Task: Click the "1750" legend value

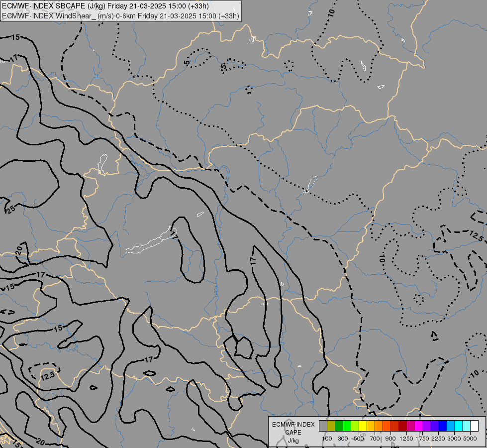Action: [422, 439]
